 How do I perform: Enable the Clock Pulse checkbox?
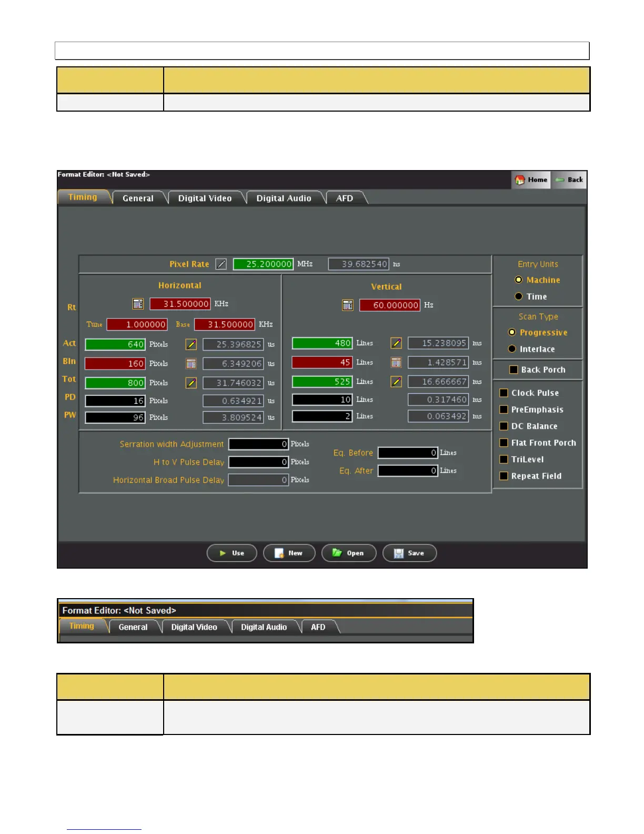504,393
